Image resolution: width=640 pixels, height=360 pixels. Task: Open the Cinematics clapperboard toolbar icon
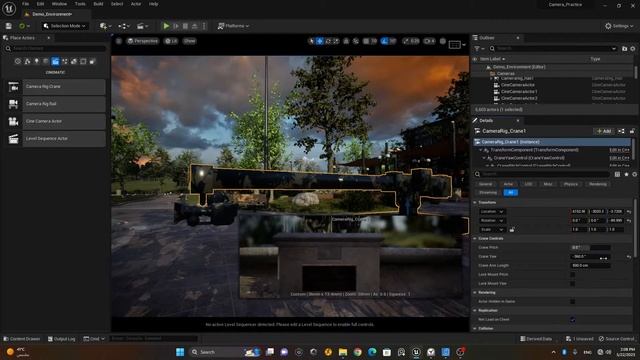click(x=142, y=26)
